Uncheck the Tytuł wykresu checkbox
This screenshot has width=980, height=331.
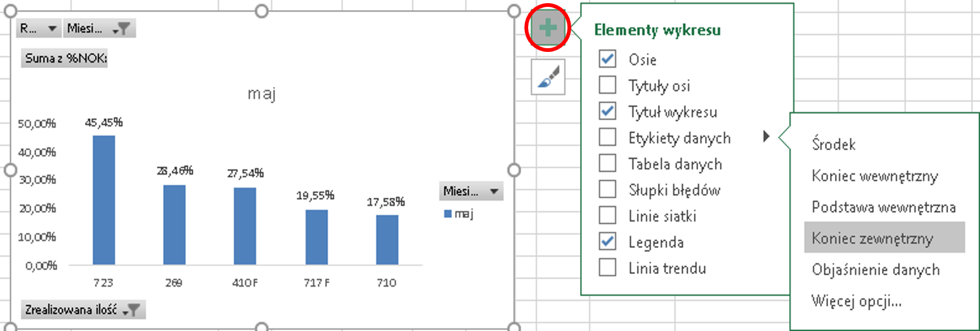tap(607, 111)
